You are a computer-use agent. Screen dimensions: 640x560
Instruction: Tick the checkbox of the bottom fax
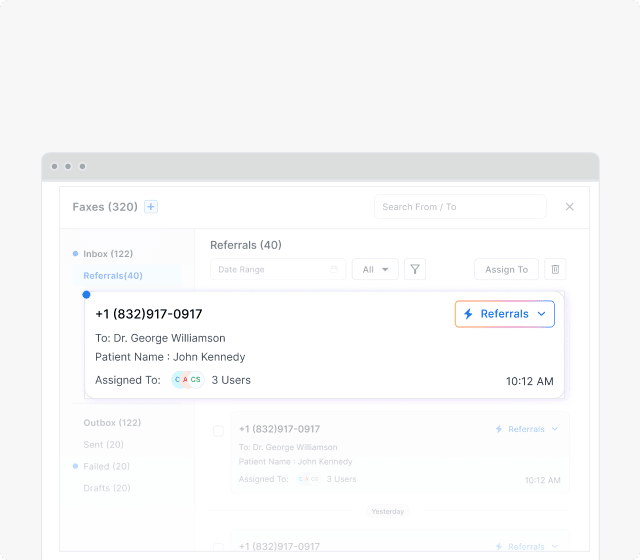[x=218, y=548]
